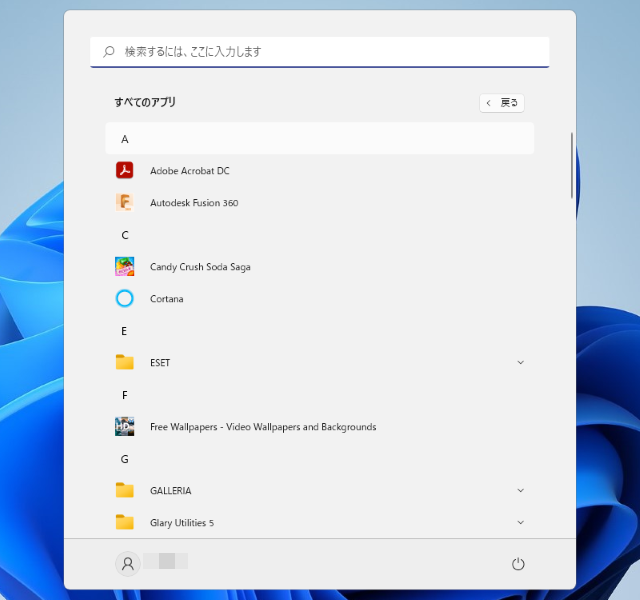Click the ESET folder icon
The image size is (640, 600).
[x=124, y=362]
